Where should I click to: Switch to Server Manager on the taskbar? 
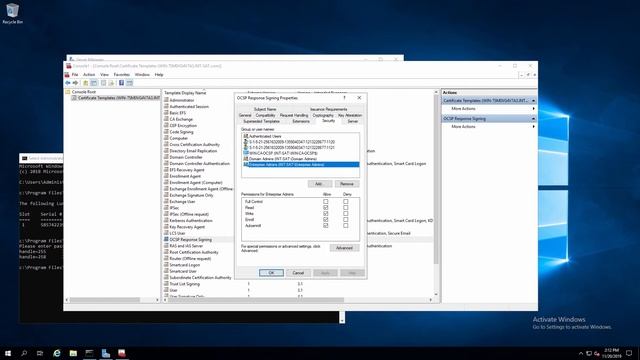point(106,353)
